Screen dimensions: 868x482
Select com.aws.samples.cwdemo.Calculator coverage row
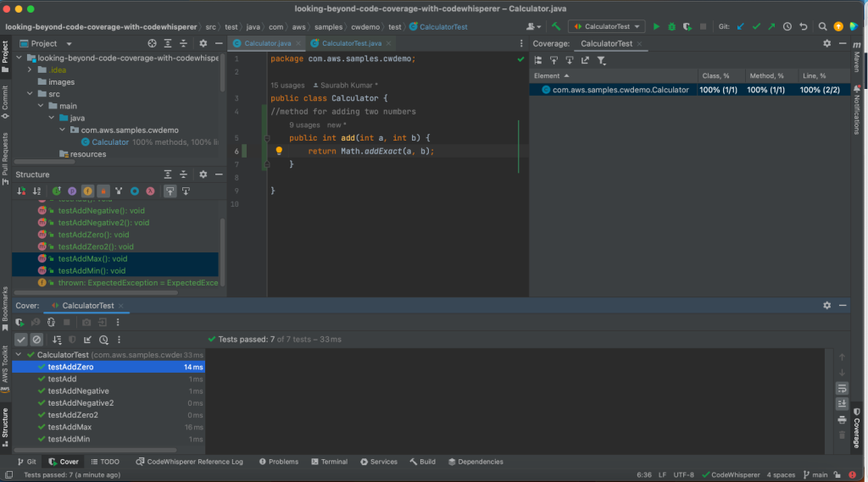tap(689, 90)
